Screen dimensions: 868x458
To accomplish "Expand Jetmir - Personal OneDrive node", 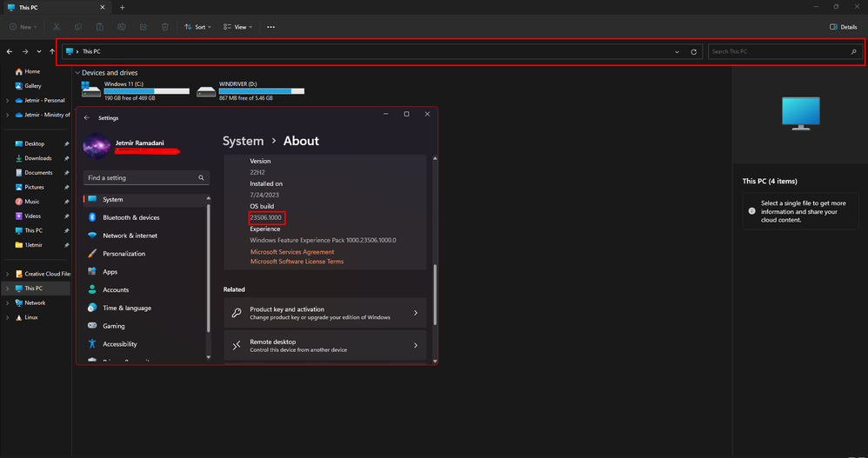I will 7,101.
